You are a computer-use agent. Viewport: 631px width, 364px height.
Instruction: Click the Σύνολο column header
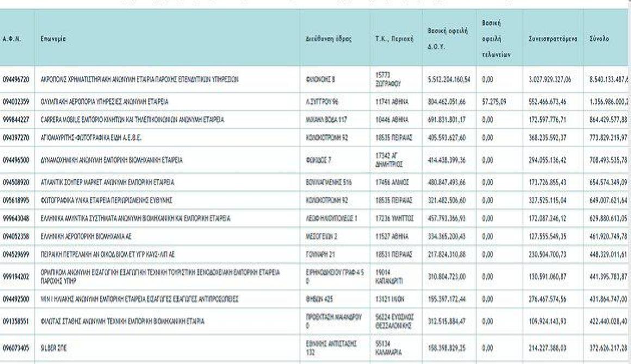599,39
